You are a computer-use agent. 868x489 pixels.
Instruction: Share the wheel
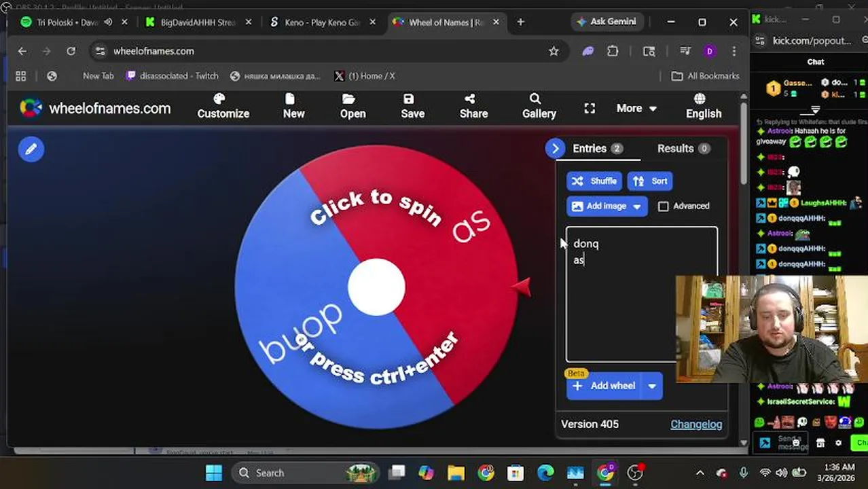click(x=473, y=107)
